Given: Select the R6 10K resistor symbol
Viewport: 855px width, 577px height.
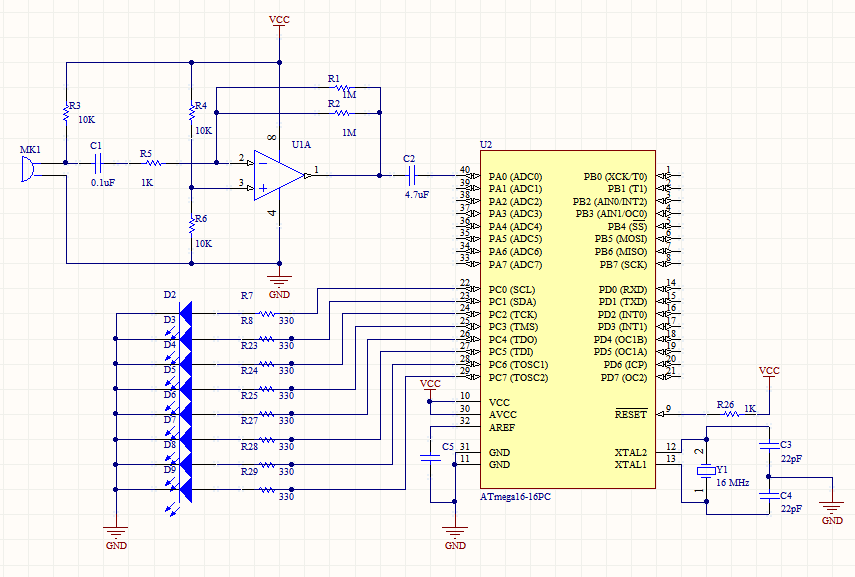Looking at the screenshot, I should (x=191, y=225).
